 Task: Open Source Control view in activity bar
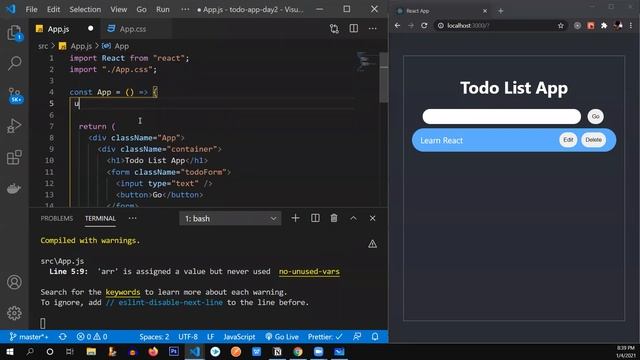[x=15, y=95]
